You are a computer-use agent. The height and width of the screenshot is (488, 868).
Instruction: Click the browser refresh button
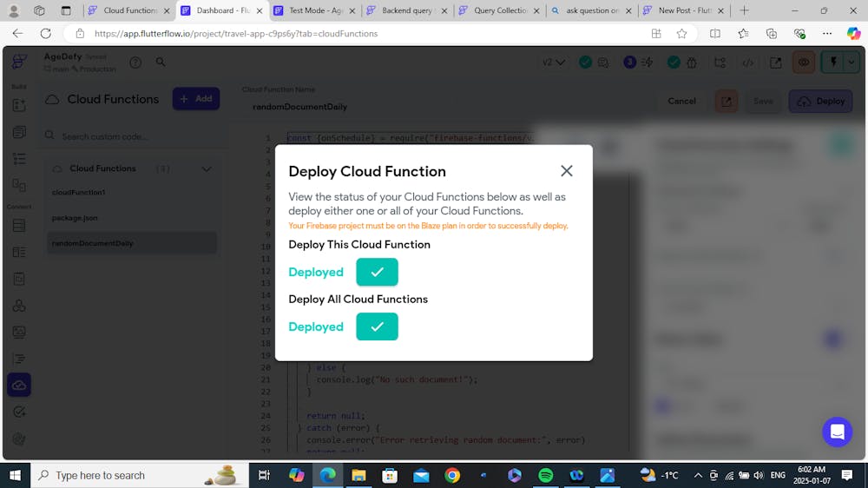click(46, 34)
